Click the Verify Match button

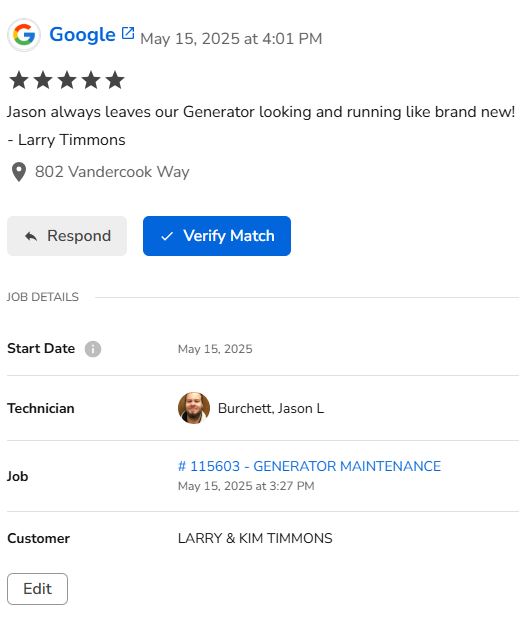(217, 236)
